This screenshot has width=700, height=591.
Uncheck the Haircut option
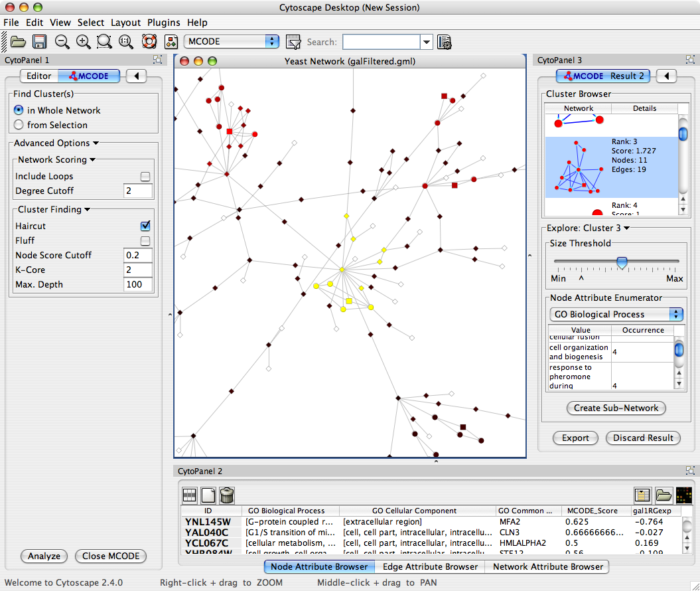[145, 226]
